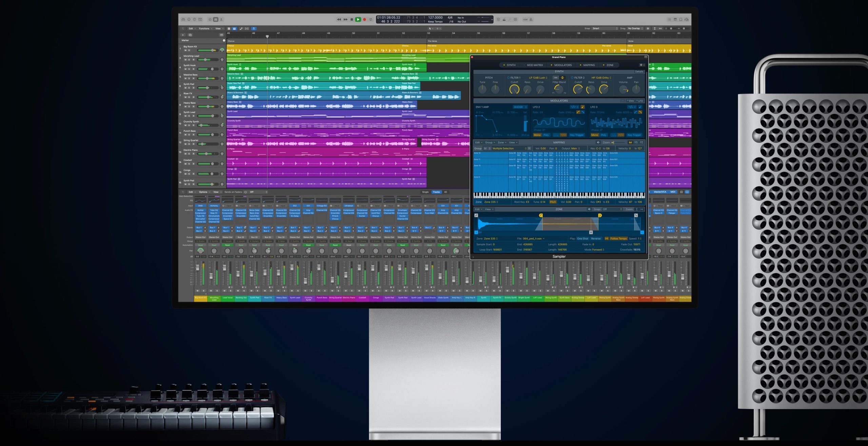868x446 pixels.
Task: Switch to the SYNTH tab in Sampler
Action: (510, 65)
